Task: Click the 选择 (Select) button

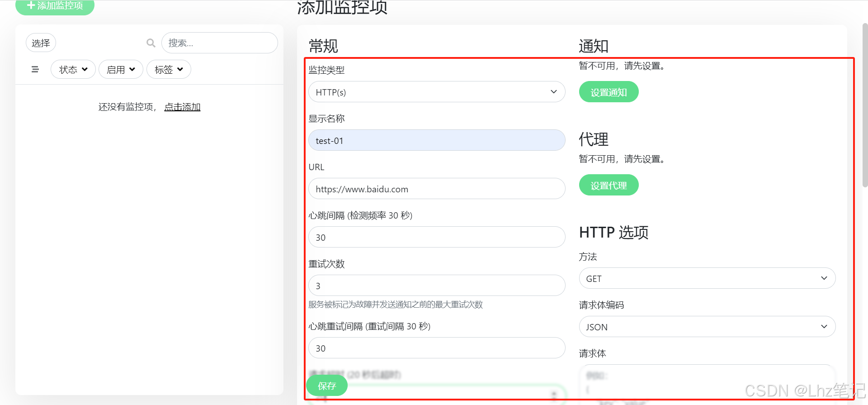Action: 41,43
